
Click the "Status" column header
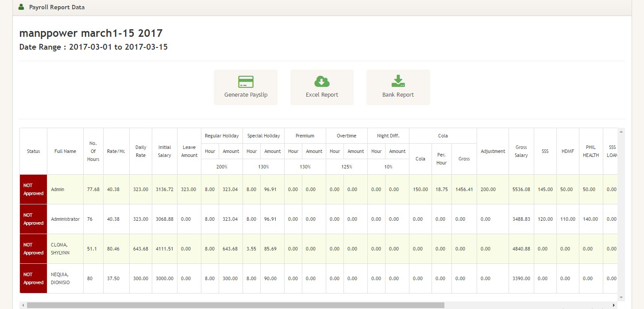tap(34, 151)
